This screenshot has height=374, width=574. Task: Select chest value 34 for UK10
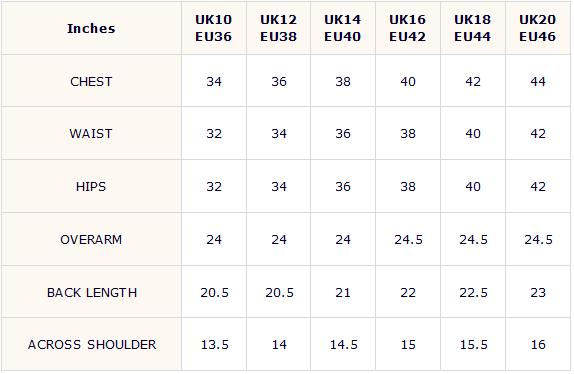(214, 81)
